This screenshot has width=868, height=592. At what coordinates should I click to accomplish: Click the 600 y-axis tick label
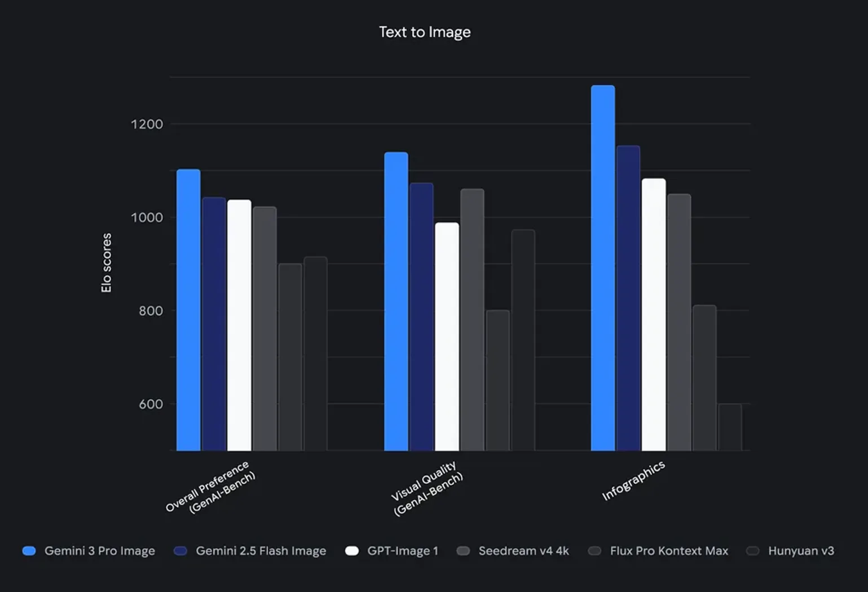click(x=151, y=404)
